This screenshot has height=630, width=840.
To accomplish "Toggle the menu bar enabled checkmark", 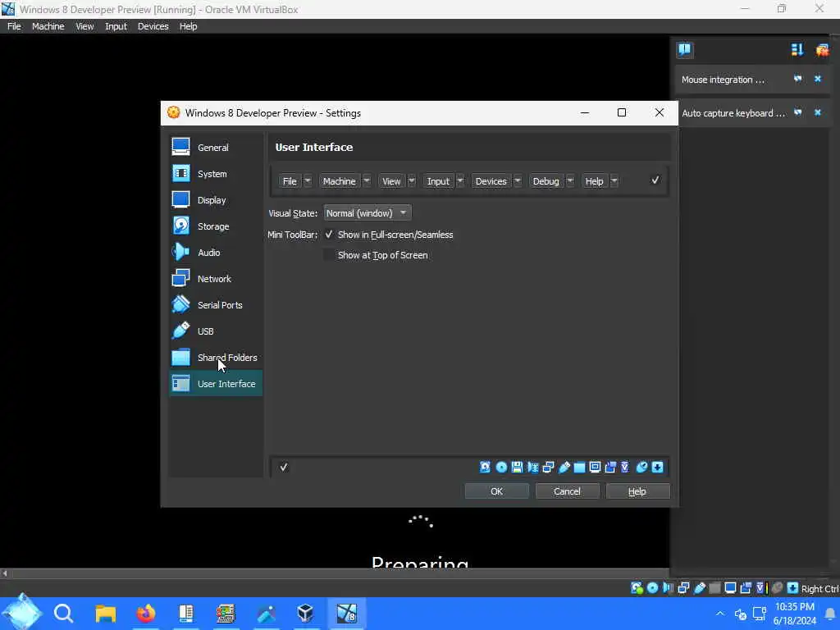I will pos(655,180).
